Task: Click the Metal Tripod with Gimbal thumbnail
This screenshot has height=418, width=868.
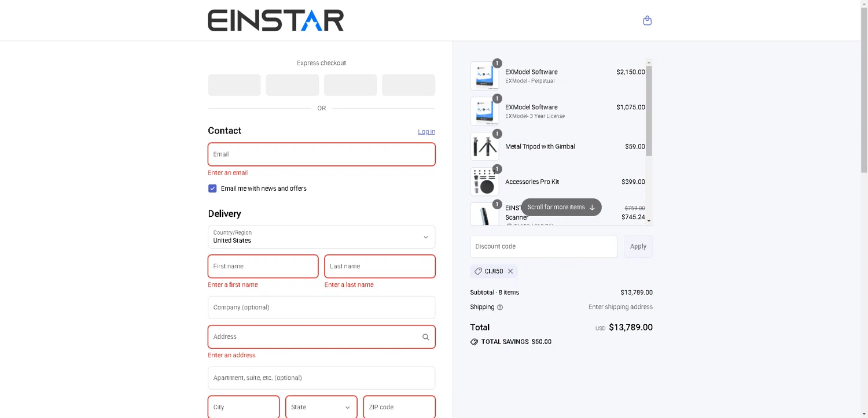Action: (484, 146)
